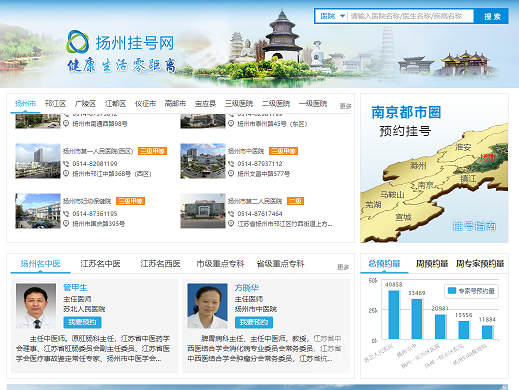The height and width of the screenshot is (390, 519).
Task: Open 扬州市妇幼保健院 hospital photo thumbnail
Action: (38, 211)
